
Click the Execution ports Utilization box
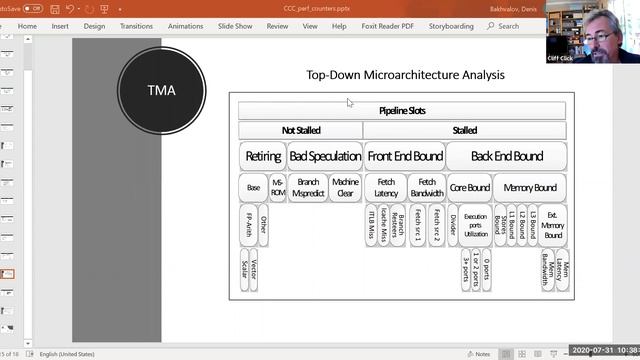(x=476, y=225)
